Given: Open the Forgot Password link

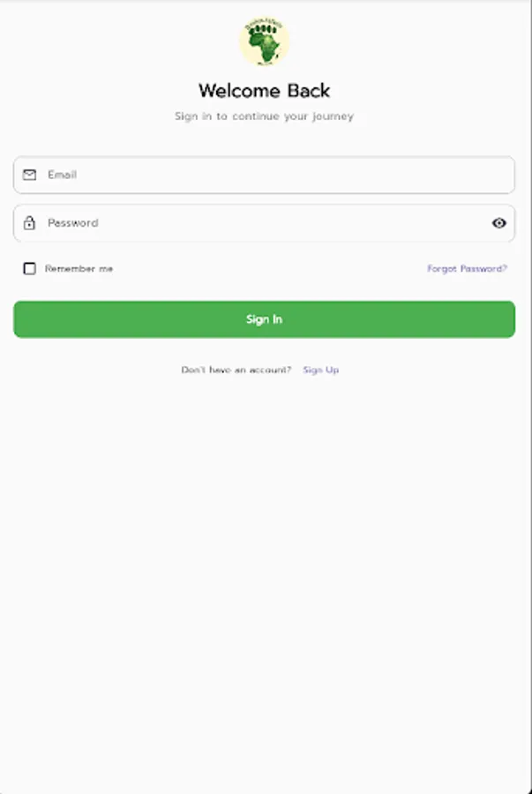Looking at the screenshot, I should click(x=466, y=267).
